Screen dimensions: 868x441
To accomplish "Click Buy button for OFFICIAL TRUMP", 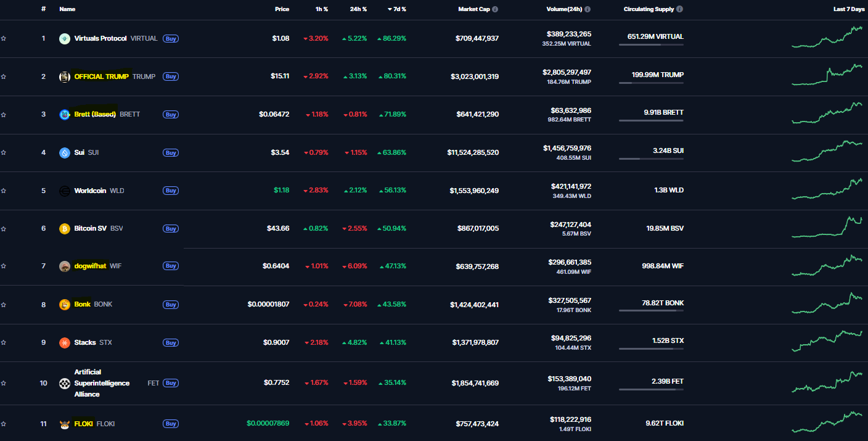I will coord(171,76).
